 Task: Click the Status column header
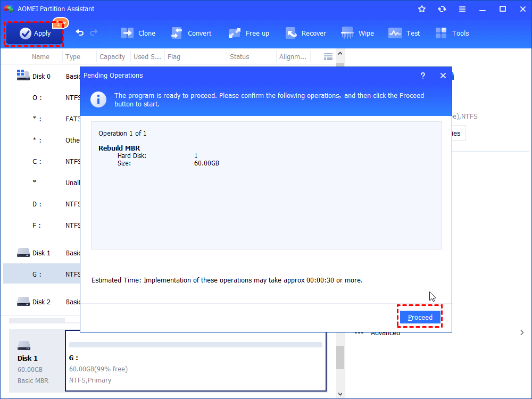(x=239, y=57)
